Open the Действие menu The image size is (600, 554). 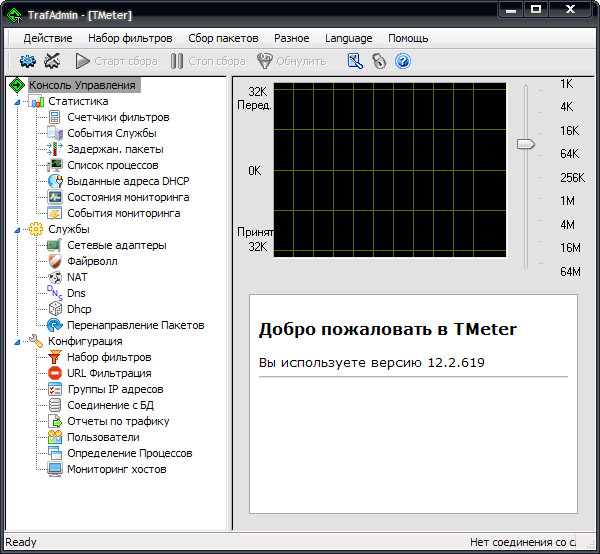pyautogui.click(x=47, y=38)
